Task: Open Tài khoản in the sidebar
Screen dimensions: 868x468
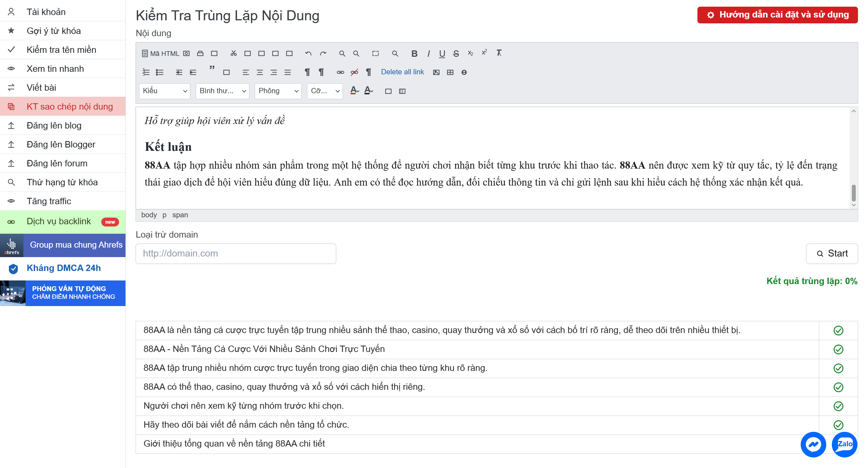Action: (x=63, y=12)
